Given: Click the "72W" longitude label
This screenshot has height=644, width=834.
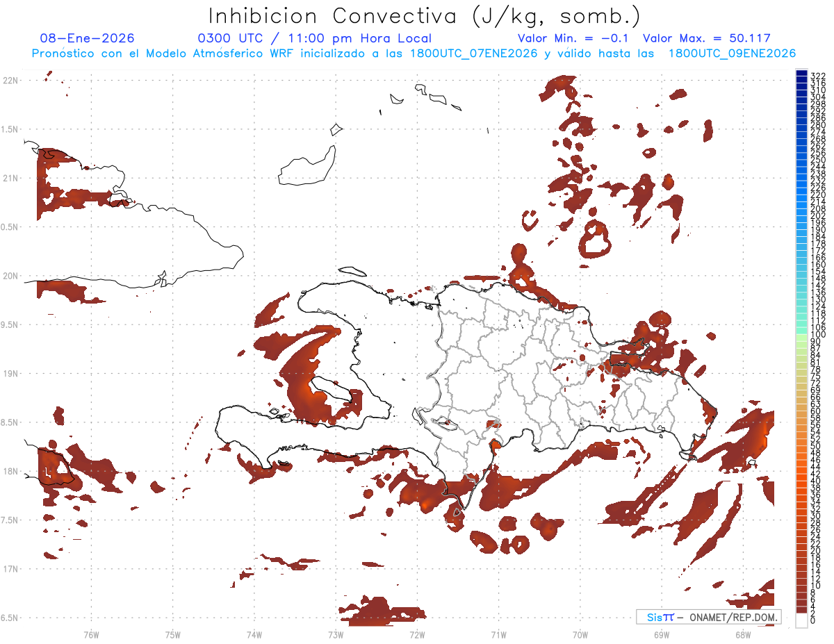Looking at the screenshot, I should click(x=417, y=634).
